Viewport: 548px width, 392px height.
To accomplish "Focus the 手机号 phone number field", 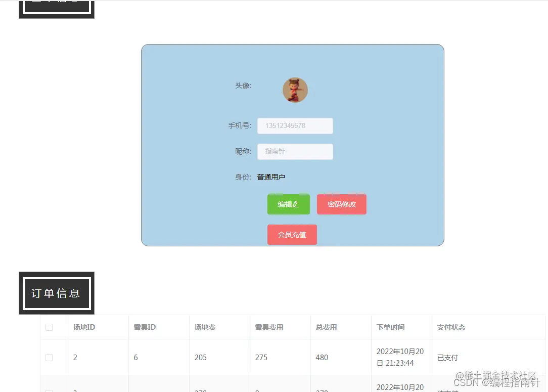I will click(295, 126).
